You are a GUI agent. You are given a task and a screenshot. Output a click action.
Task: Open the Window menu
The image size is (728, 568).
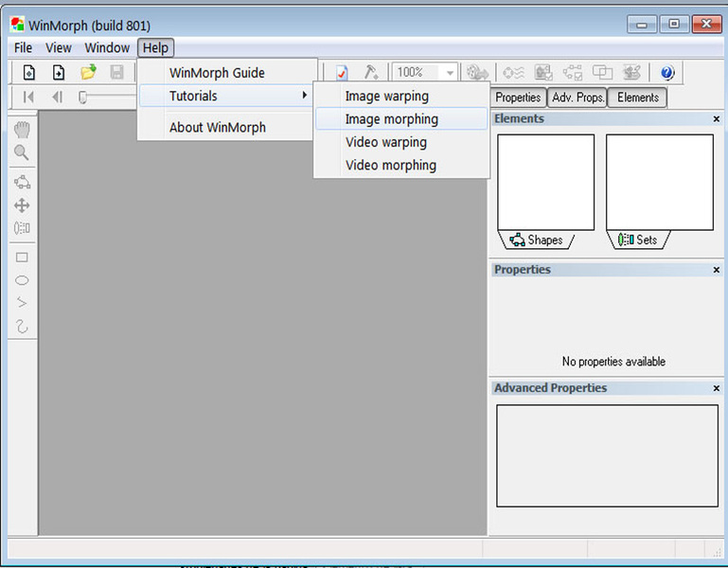[x=107, y=48]
